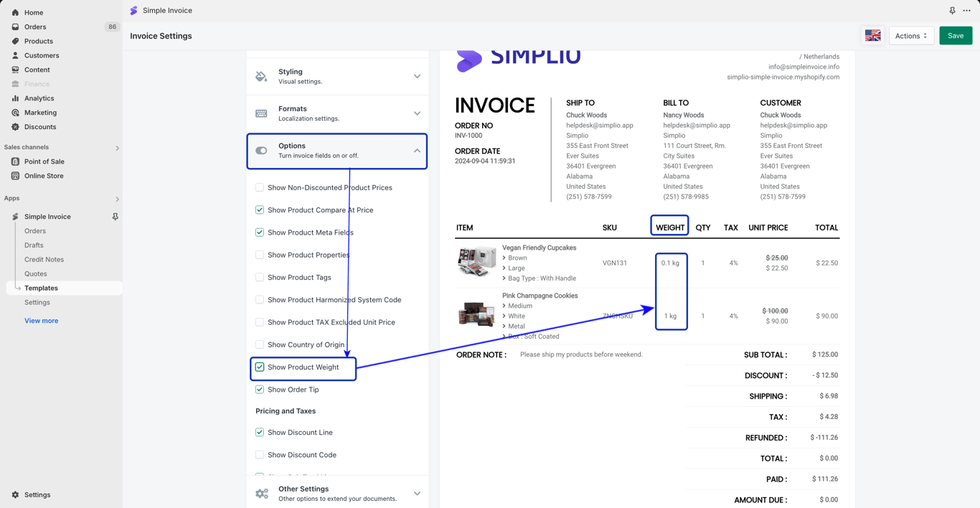Uncheck Show Product Weight

260,367
